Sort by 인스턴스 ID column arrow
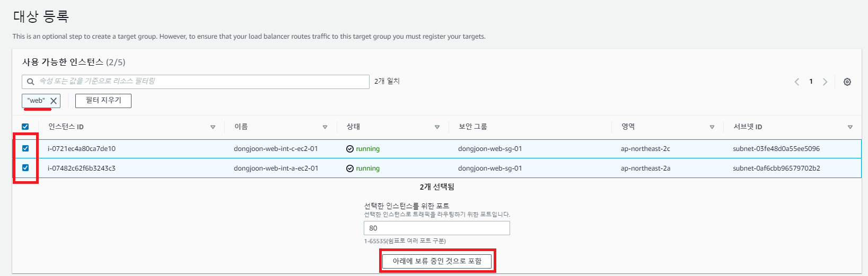The width and height of the screenshot is (868, 276). (213, 127)
